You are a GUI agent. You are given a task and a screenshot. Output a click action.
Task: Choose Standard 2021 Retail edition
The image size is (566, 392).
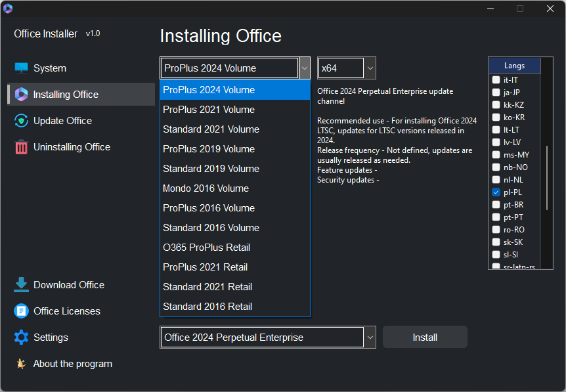[x=235, y=286]
